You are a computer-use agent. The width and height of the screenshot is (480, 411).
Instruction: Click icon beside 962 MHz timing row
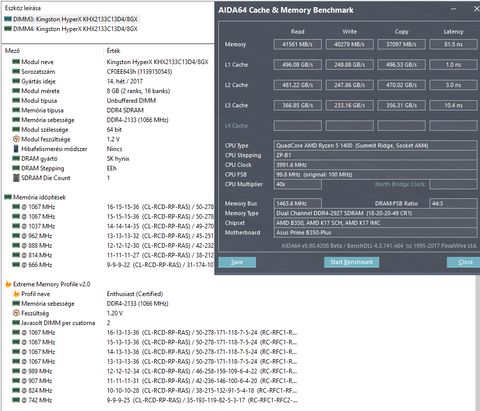(16, 236)
